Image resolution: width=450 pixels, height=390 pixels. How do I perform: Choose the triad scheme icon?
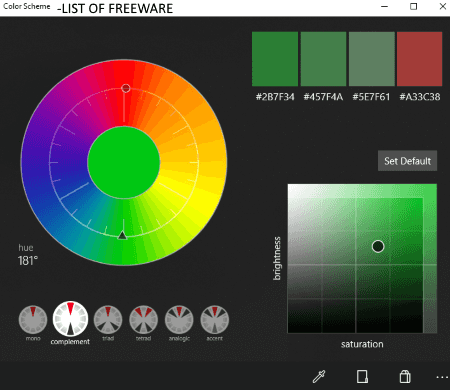[108, 320]
